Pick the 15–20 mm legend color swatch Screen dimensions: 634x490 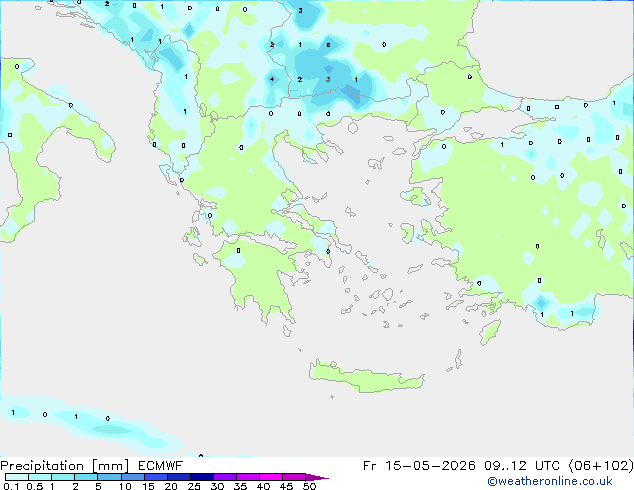pos(156,477)
